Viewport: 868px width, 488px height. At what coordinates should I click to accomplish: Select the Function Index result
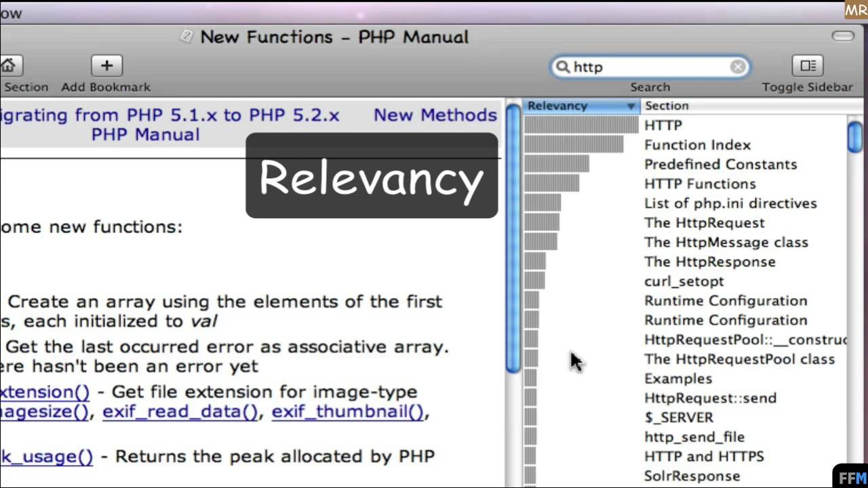[697, 145]
